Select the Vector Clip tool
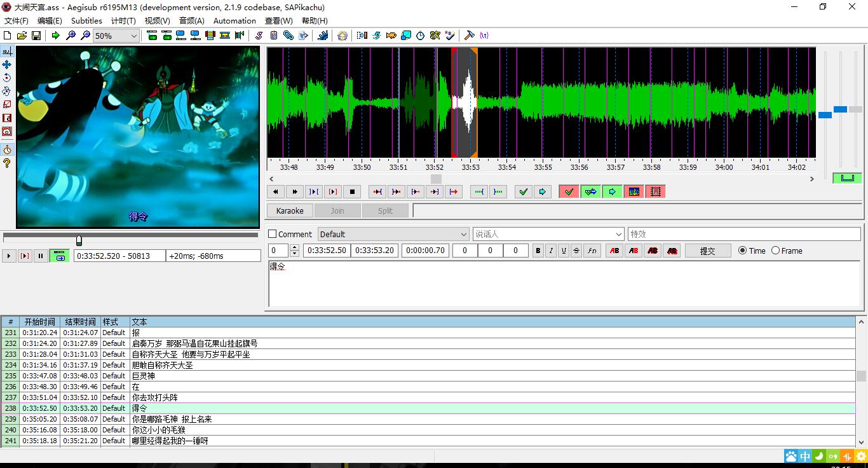 coord(7,131)
